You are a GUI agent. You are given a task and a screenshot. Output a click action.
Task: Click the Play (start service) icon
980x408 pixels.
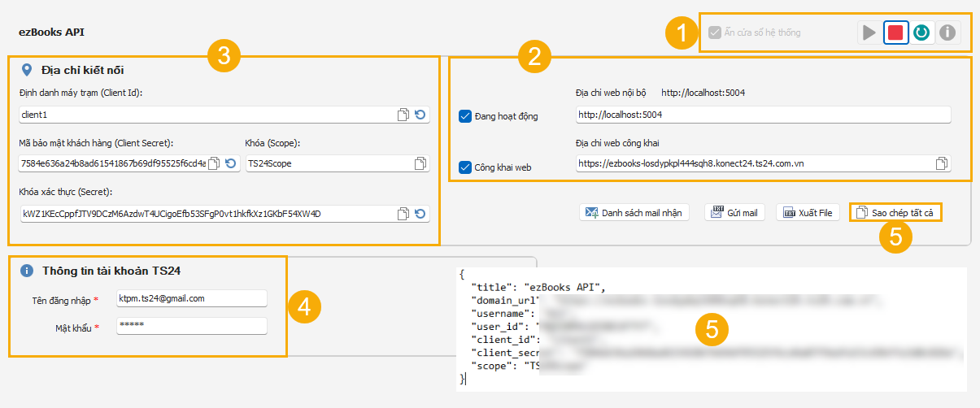[870, 33]
